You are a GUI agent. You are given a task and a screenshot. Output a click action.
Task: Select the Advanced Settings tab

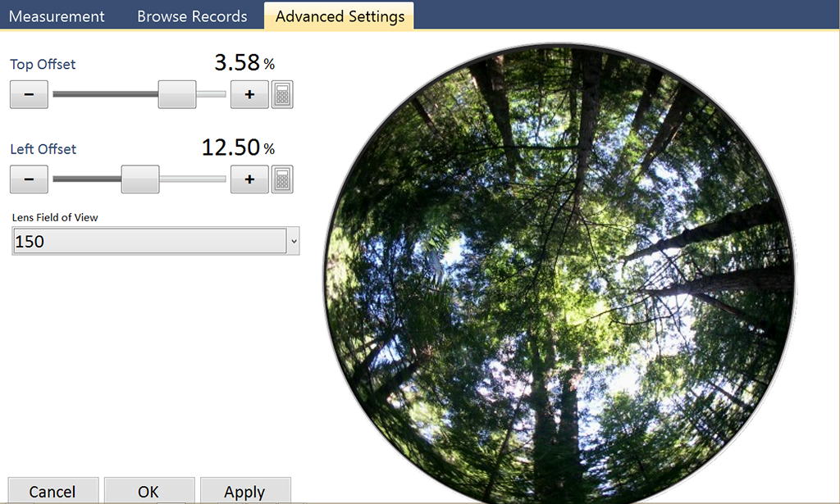pyautogui.click(x=340, y=16)
